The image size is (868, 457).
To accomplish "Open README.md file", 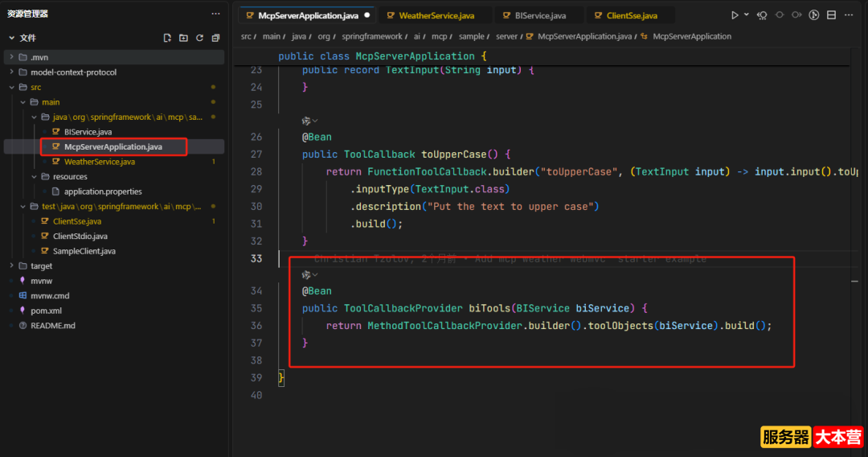I will pyautogui.click(x=52, y=326).
